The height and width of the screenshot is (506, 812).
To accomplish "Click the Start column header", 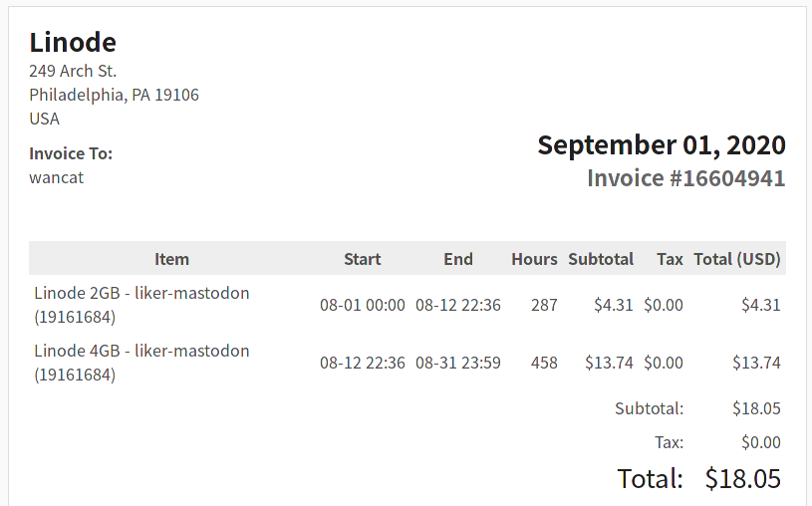I will point(362,258).
